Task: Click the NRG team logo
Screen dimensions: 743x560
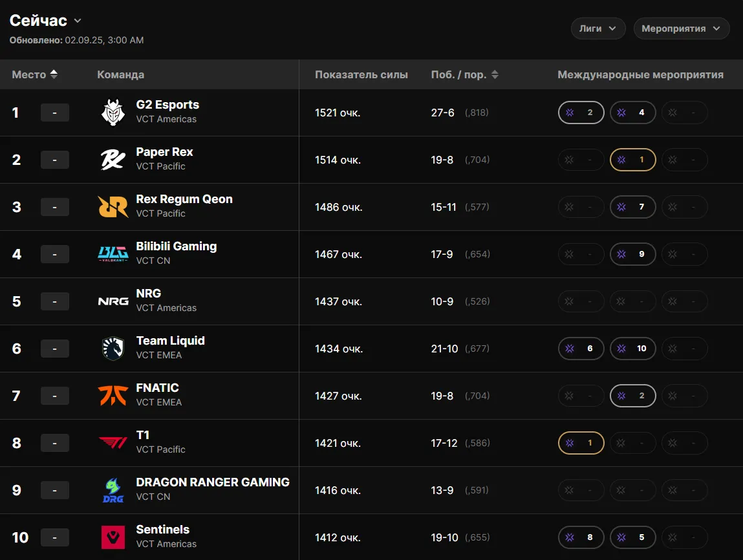Action: (x=113, y=301)
